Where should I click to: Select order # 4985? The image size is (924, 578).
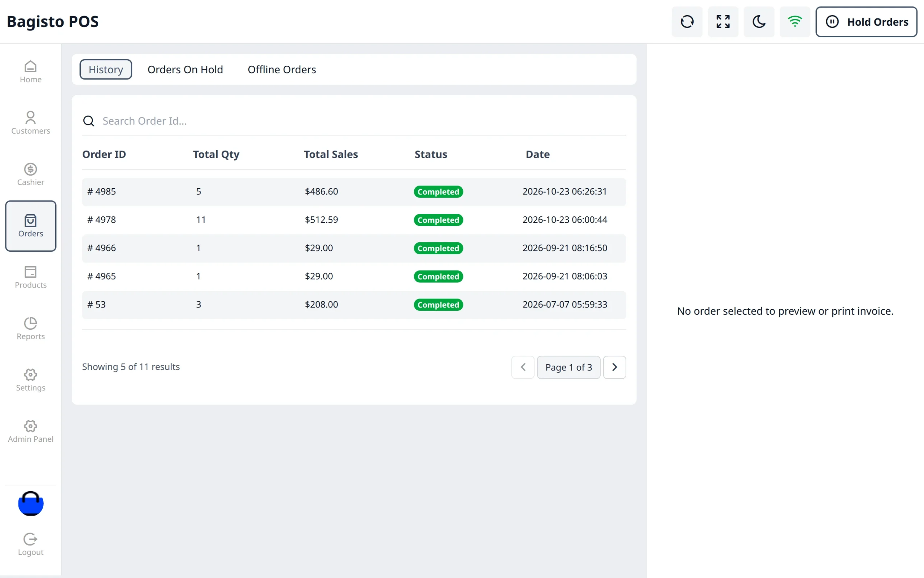(354, 192)
